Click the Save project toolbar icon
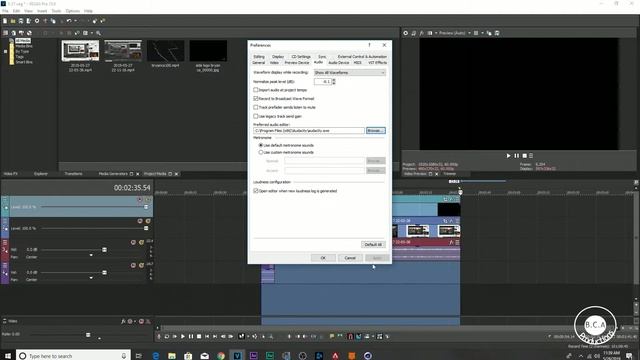Image resolution: width=640 pixels, height=360 pixels. [x=21, y=21]
